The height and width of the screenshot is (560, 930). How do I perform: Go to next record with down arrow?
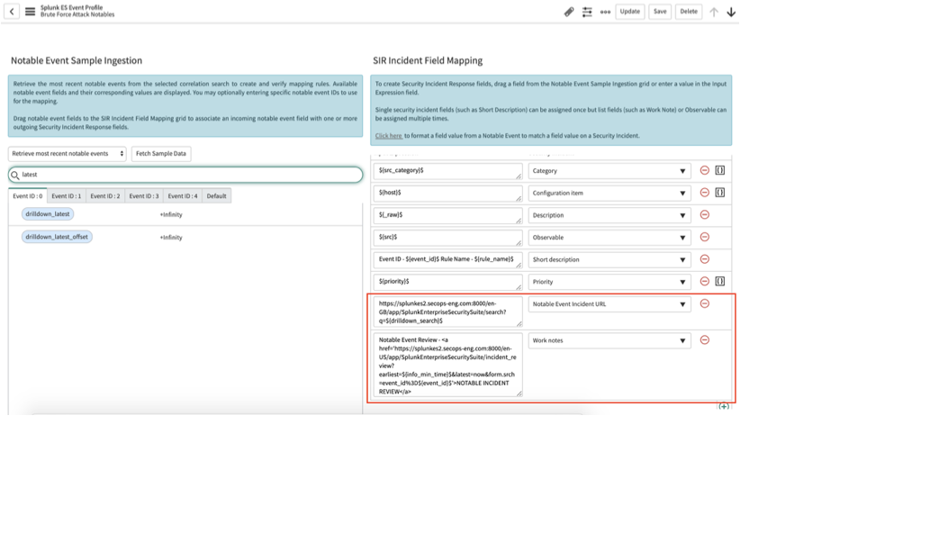point(731,12)
